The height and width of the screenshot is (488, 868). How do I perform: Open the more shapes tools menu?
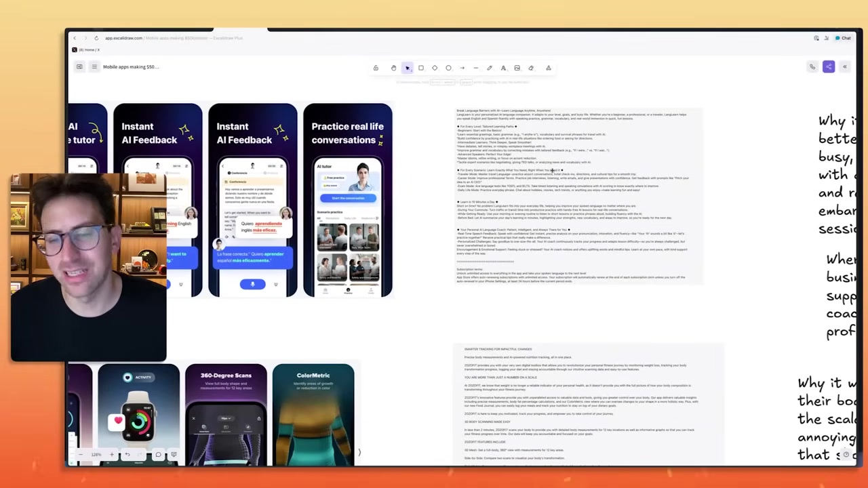tap(549, 68)
